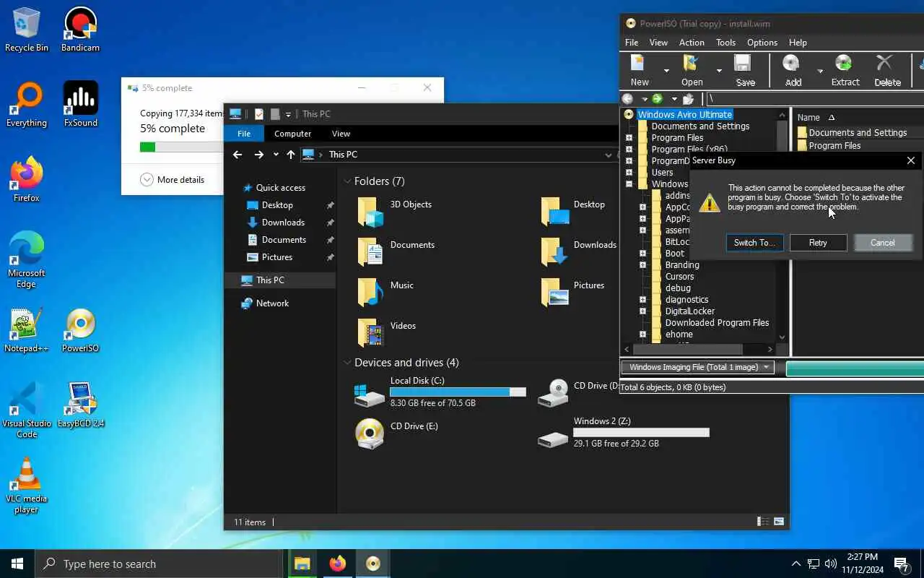
Task: Select the FxSound desktop shortcut
Action: [x=80, y=105]
